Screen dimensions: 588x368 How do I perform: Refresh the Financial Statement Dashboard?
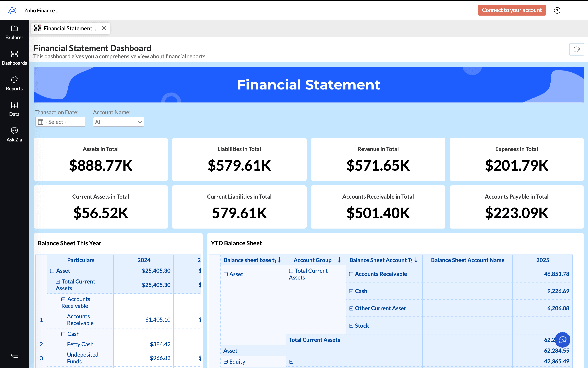coord(577,49)
